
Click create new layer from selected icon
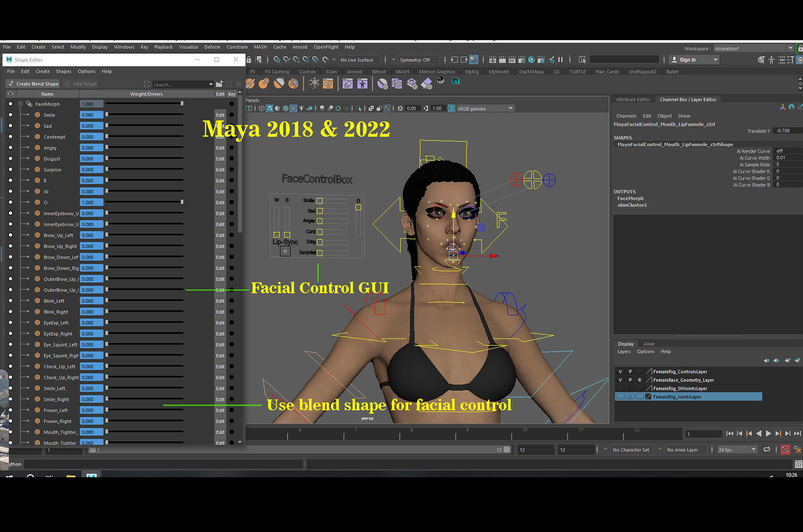(797, 360)
